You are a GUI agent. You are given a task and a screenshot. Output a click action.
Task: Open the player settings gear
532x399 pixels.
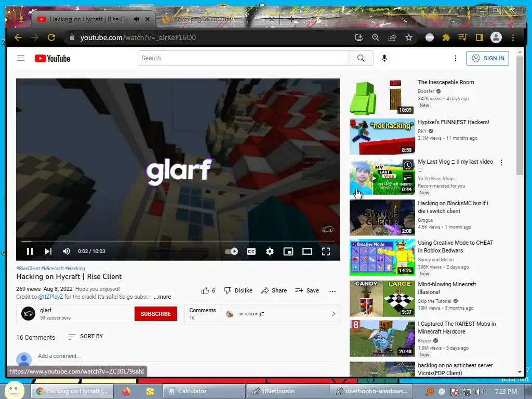click(270, 251)
